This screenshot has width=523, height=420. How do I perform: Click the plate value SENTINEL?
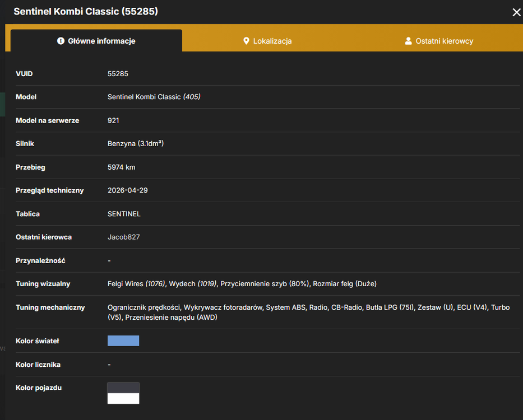tap(124, 214)
